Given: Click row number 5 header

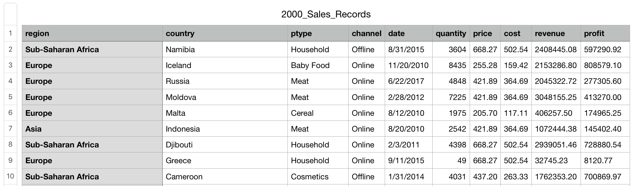Looking at the screenshot, I should [x=10, y=97].
